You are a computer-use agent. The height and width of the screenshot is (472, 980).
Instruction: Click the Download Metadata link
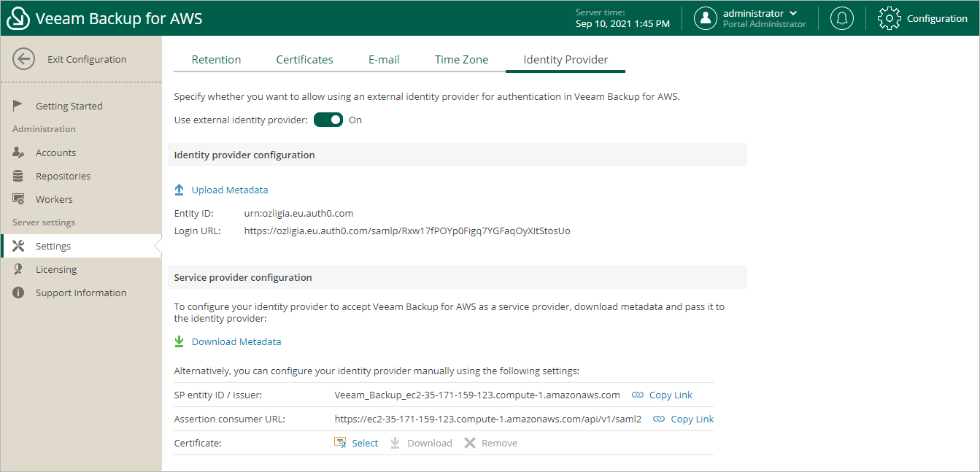(x=236, y=341)
